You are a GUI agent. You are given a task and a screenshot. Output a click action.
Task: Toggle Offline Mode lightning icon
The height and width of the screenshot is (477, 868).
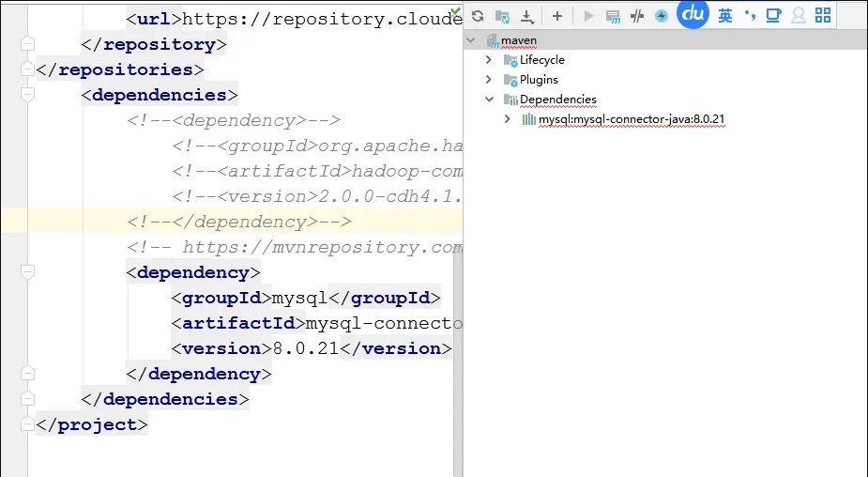coord(661,16)
